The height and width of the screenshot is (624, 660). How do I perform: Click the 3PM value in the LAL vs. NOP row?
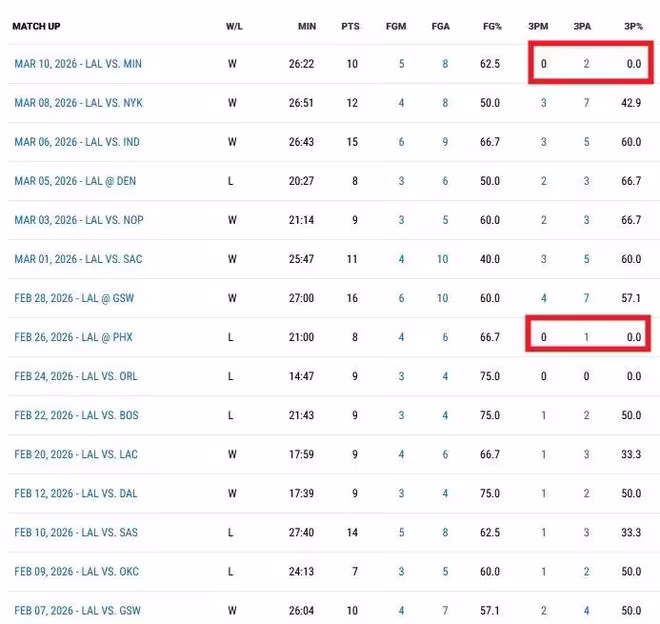pyautogui.click(x=543, y=220)
